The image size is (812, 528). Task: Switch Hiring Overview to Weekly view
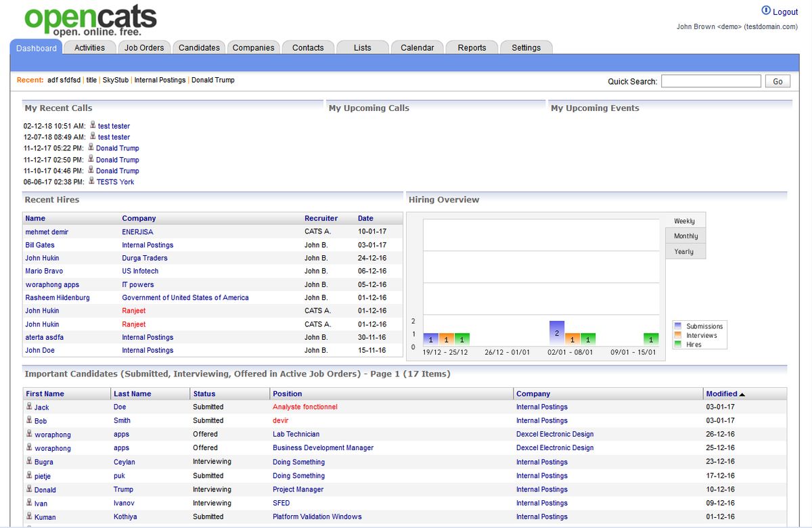pos(685,220)
